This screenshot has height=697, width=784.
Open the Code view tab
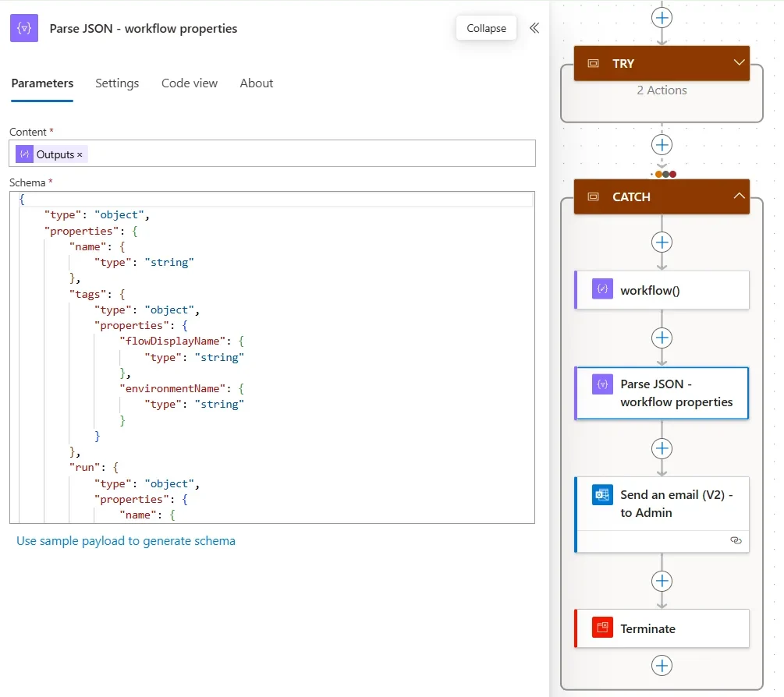point(189,83)
